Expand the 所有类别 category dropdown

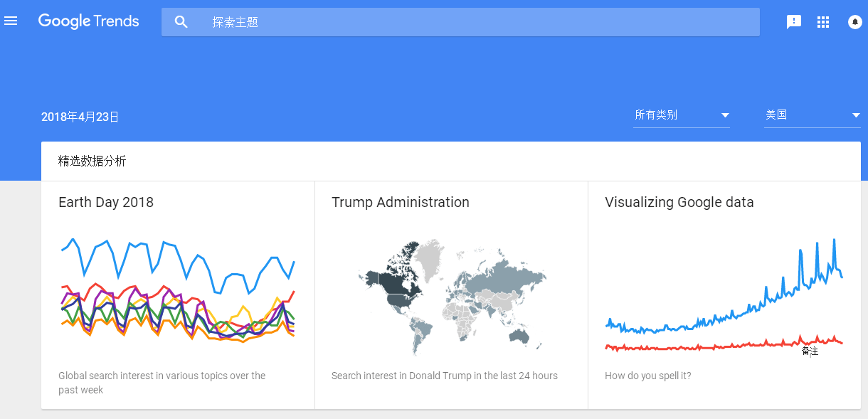pyautogui.click(x=672, y=115)
